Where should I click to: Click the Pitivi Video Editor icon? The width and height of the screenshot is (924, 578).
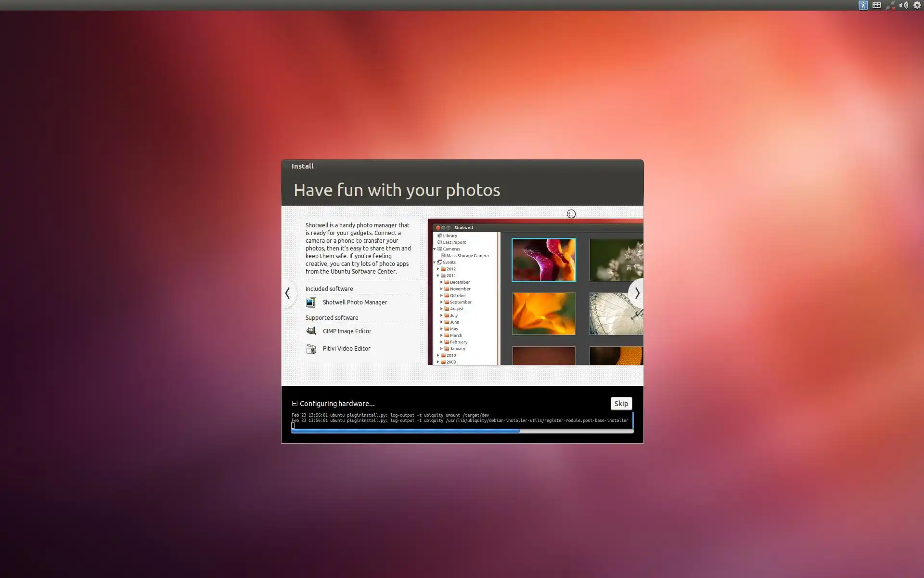tap(311, 349)
